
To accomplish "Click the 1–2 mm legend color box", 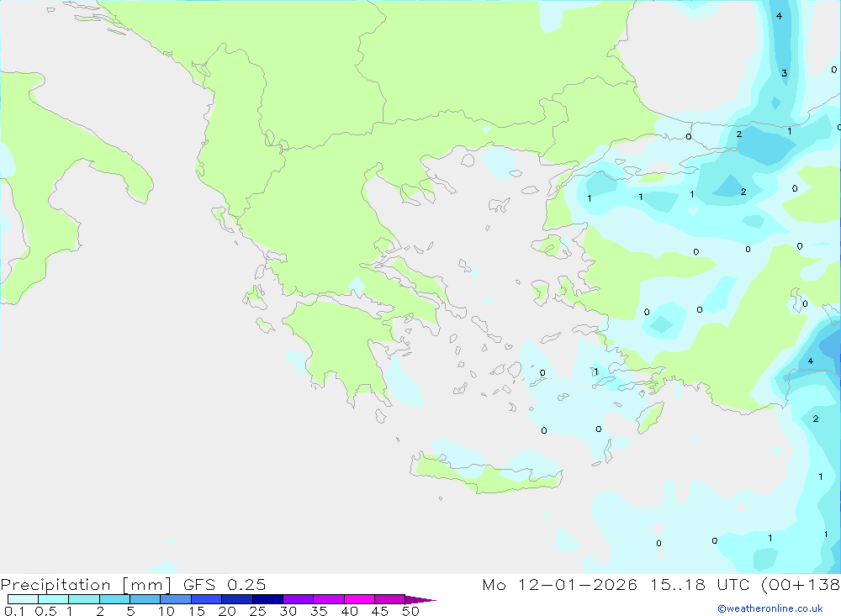I will (83, 599).
